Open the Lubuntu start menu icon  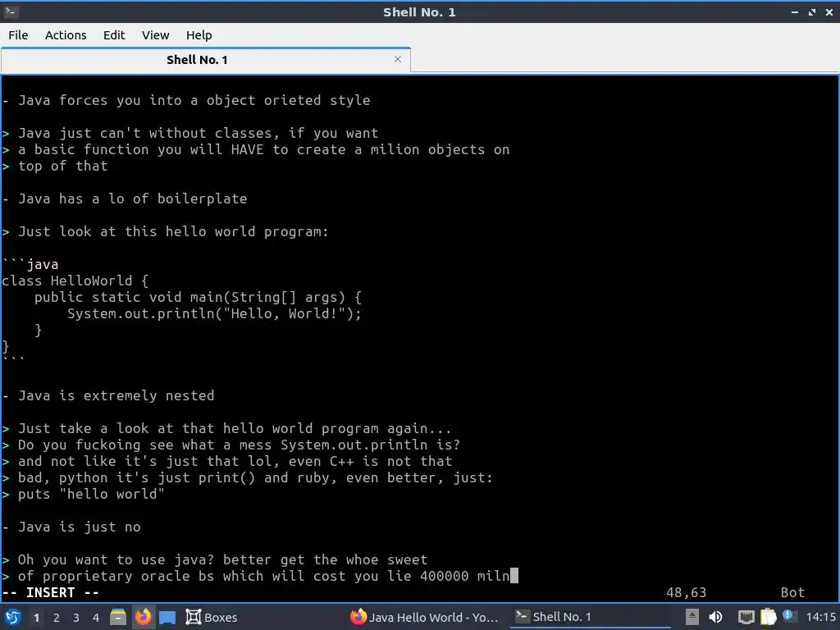[x=13, y=617]
